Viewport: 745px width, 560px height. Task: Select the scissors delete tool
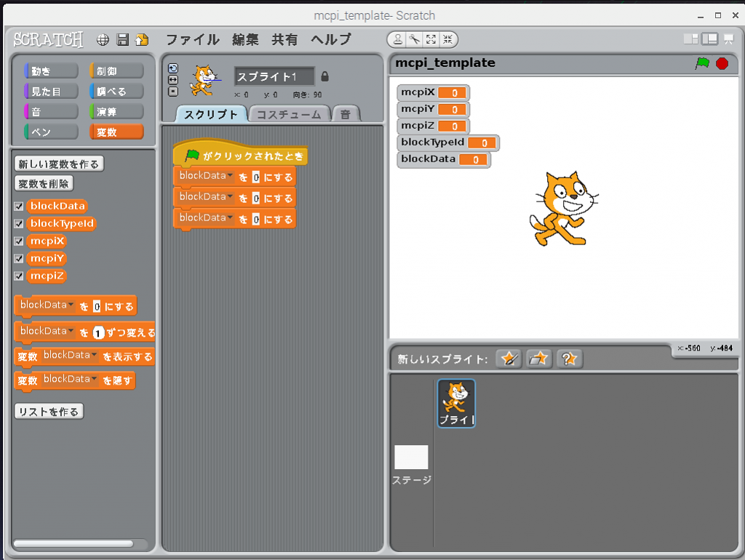click(x=414, y=39)
